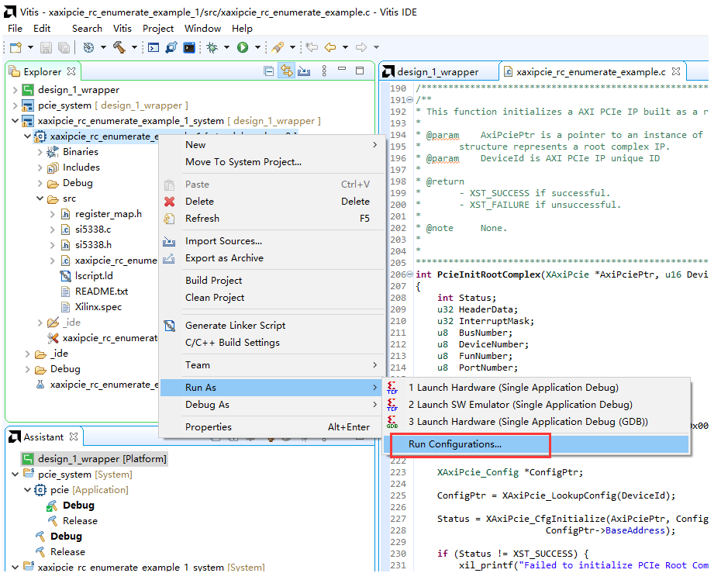
Task: Open the Team submenu
Action: (x=273, y=365)
